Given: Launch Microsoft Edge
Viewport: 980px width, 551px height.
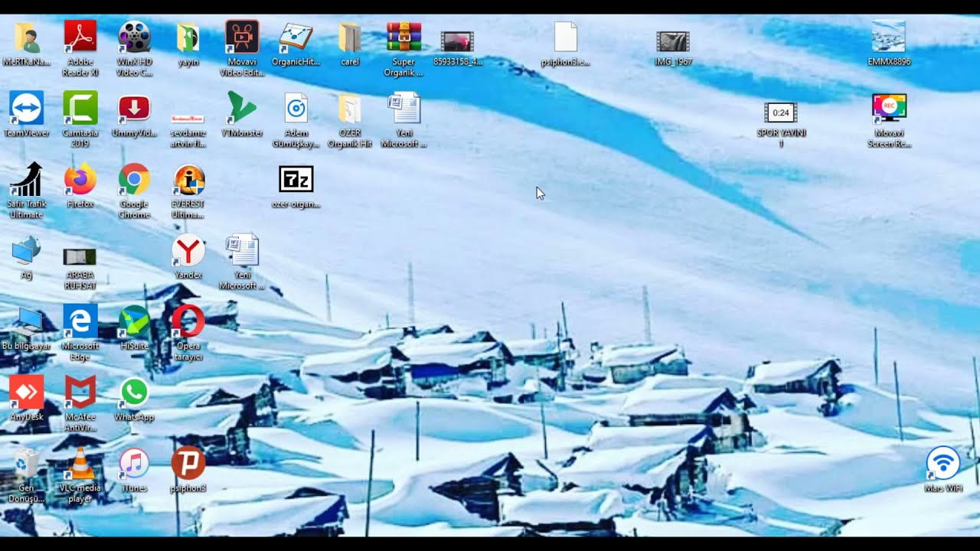Looking at the screenshot, I should click(x=80, y=321).
